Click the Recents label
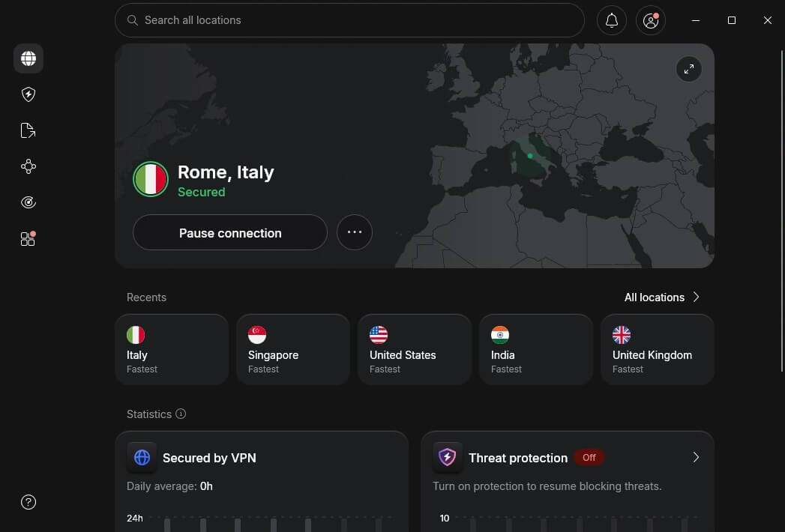This screenshot has width=785, height=532. point(146,297)
